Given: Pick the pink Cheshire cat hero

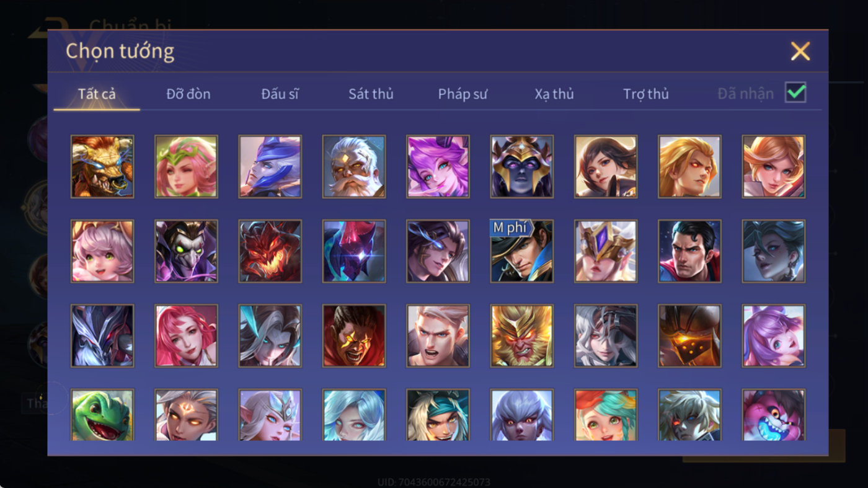Looking at the screenshot, I should [x=774, y=415].
